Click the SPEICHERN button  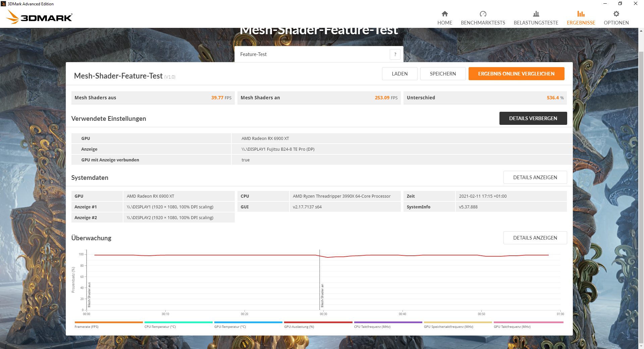coord(443,74)
